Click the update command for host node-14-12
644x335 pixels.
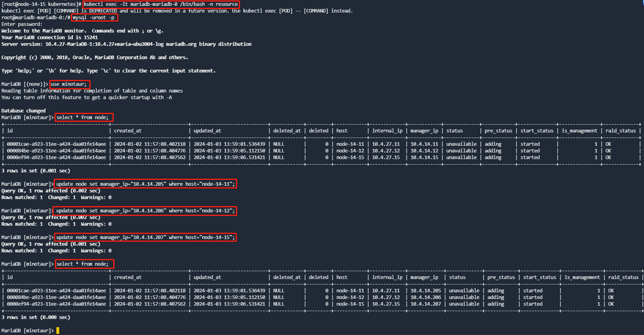[x=146, y=211]
